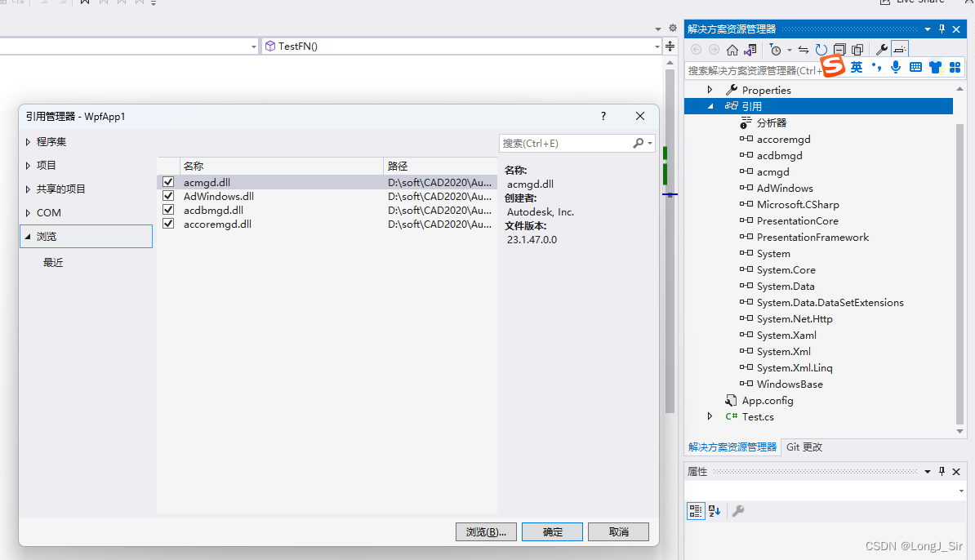Open Sogou toolbox grid icon
975x560 pixels.
point(955,67)
